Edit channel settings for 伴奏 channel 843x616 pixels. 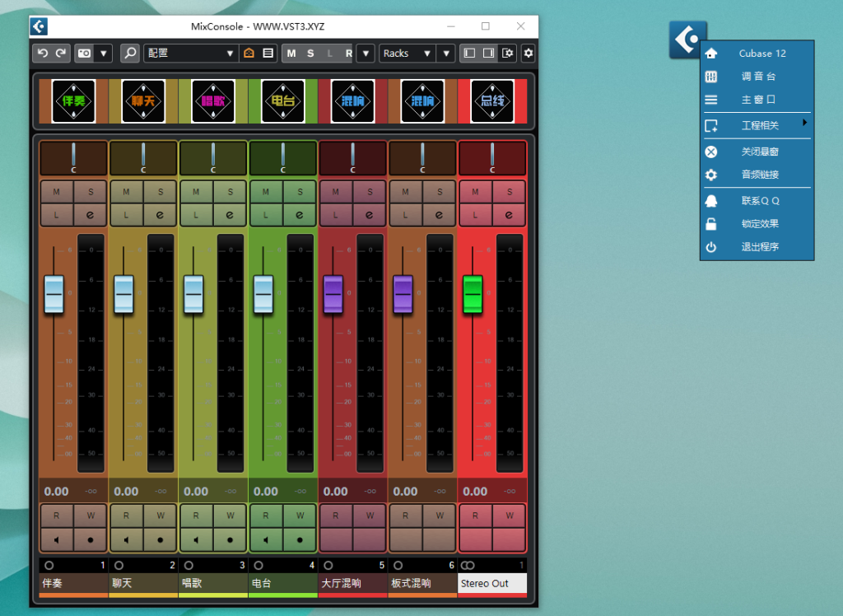(90, 215)
